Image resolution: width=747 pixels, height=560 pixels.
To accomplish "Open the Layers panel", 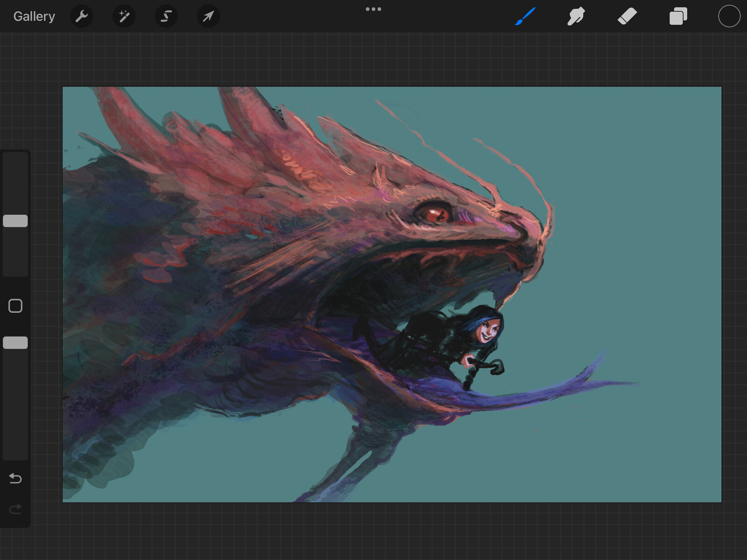I will click(x=678, y=16).
